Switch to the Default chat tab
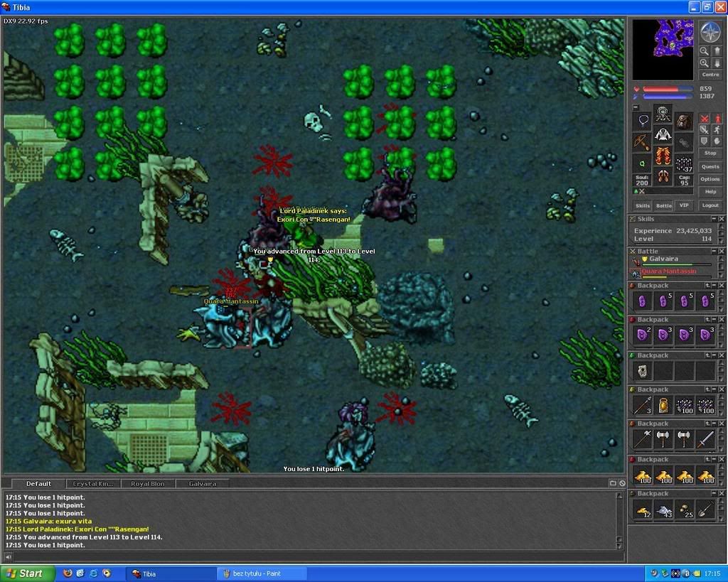Screen dimensions: 728x582 [x=38, y=484]
